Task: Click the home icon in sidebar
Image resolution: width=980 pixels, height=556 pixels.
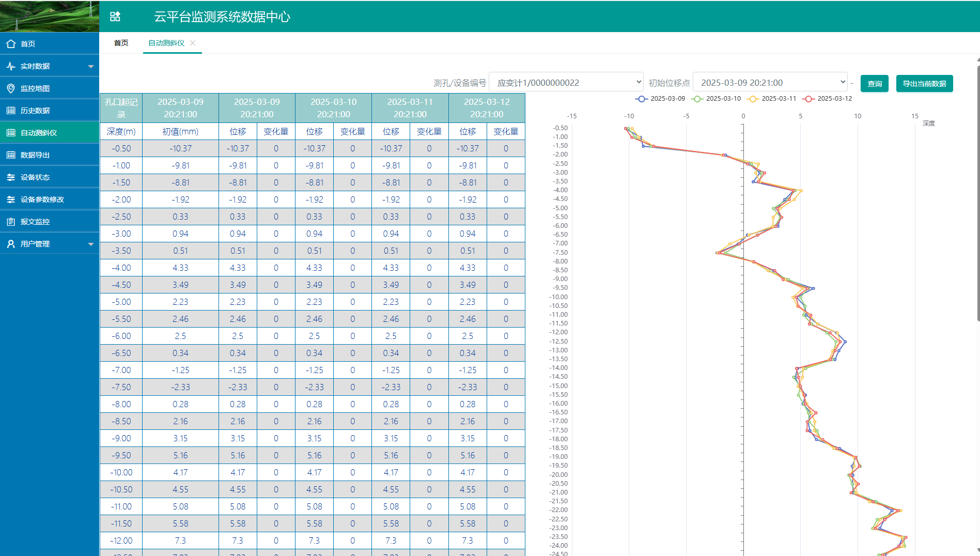Action: (11, 44)
